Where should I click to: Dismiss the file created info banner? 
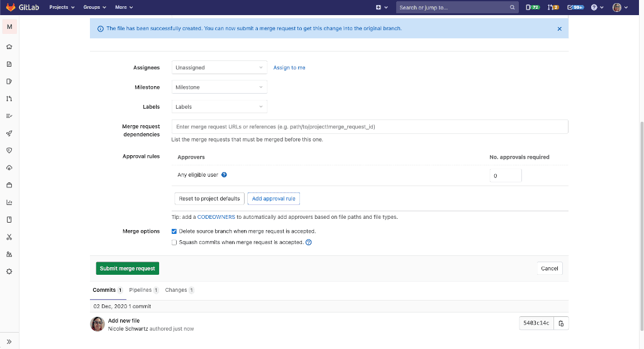click(x=559, y=29)
